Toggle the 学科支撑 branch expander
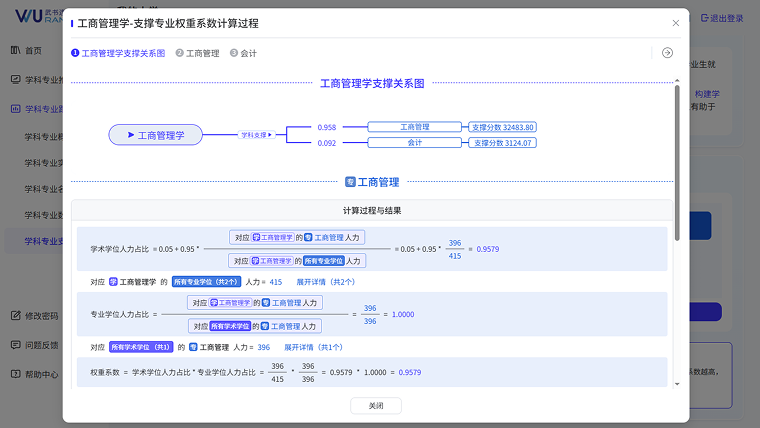The width and height of the screenshot is (760, 428). tap(256, 135)
